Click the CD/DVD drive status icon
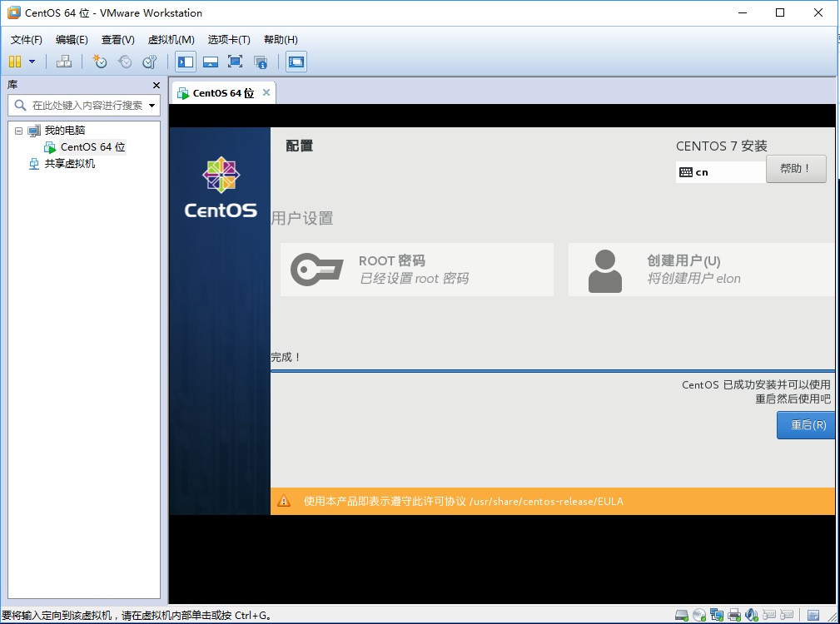 tap(699, 616)
